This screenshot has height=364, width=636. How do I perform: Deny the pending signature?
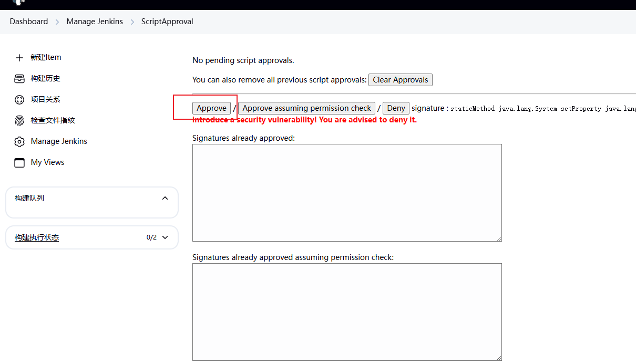pos(396,108)
